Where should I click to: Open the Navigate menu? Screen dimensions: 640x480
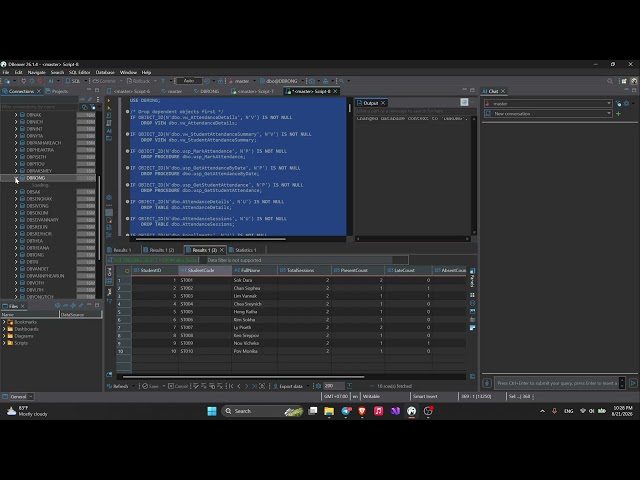pyautogui.click(x=36, y=72)
